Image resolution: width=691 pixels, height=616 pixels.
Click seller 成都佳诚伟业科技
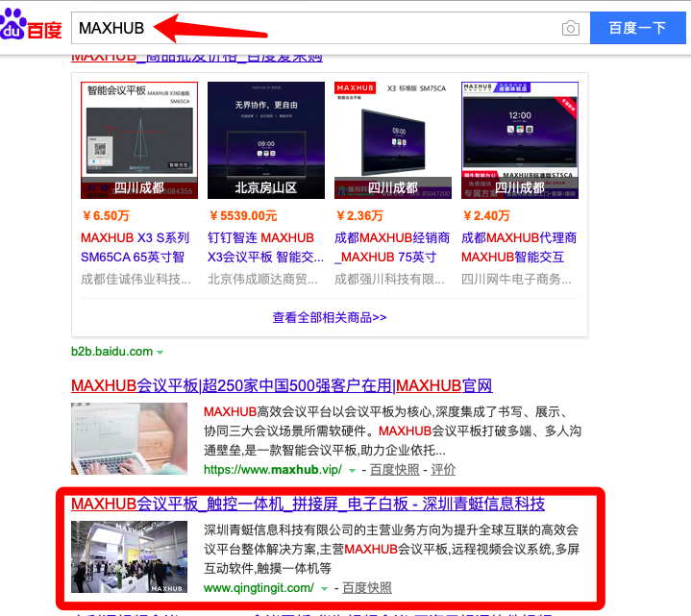[136, 279]
